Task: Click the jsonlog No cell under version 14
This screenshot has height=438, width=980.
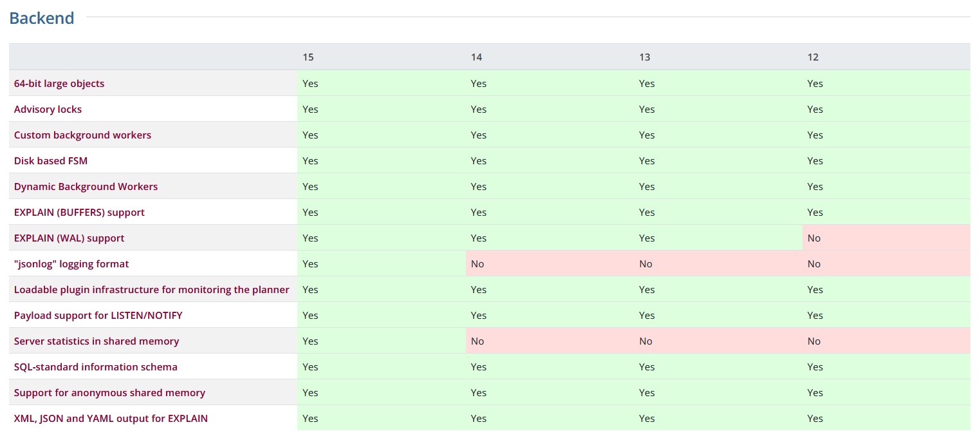Action: pos(477,264)
